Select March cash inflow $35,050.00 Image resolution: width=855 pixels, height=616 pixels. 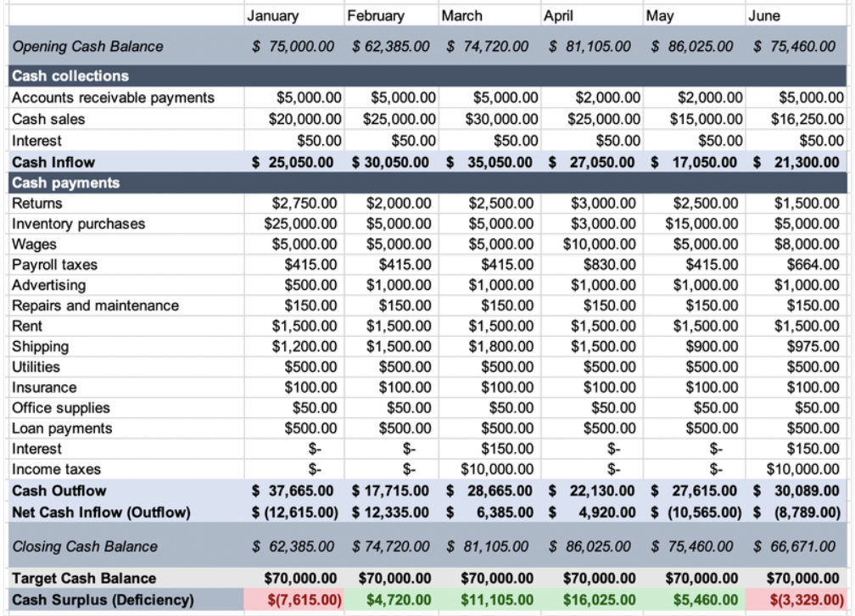point(489,162)
